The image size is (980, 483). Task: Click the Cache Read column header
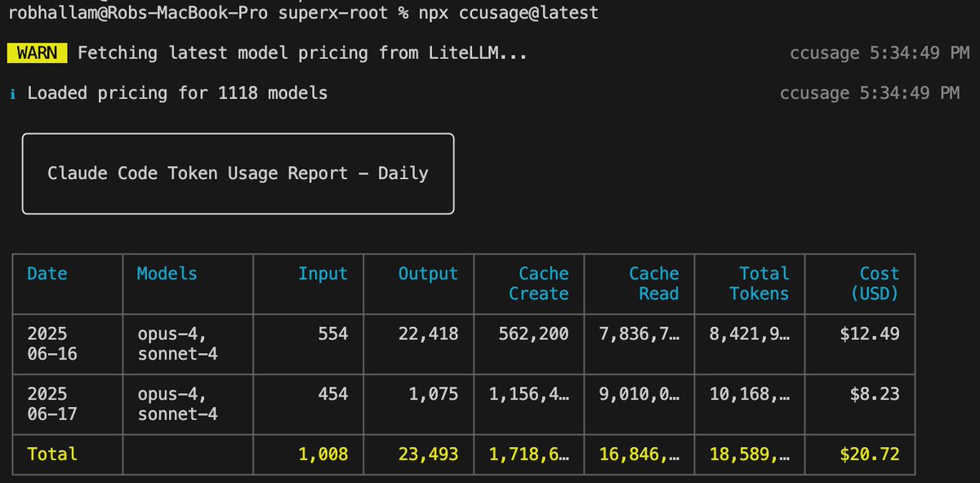(x=653, y=284)
